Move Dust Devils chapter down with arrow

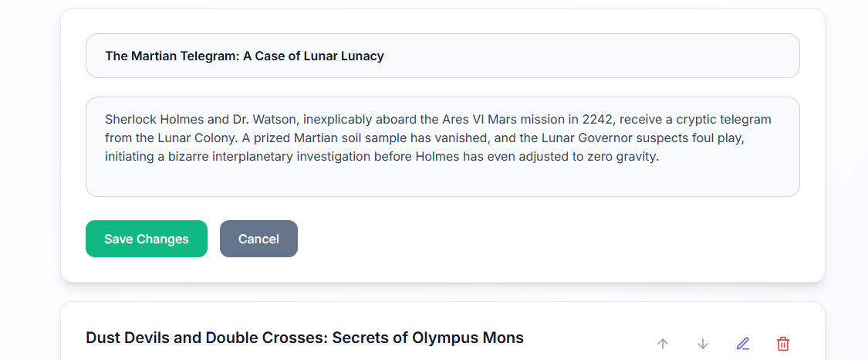click(x=702, y=344)
